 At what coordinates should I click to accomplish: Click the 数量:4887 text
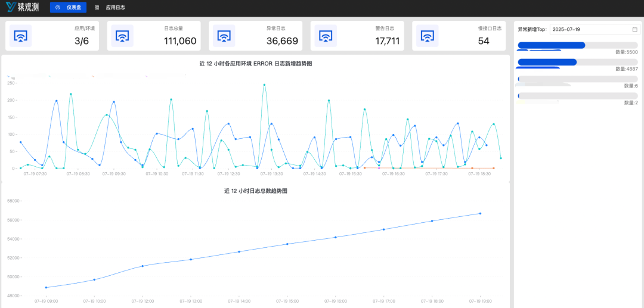tap(626, 69)
